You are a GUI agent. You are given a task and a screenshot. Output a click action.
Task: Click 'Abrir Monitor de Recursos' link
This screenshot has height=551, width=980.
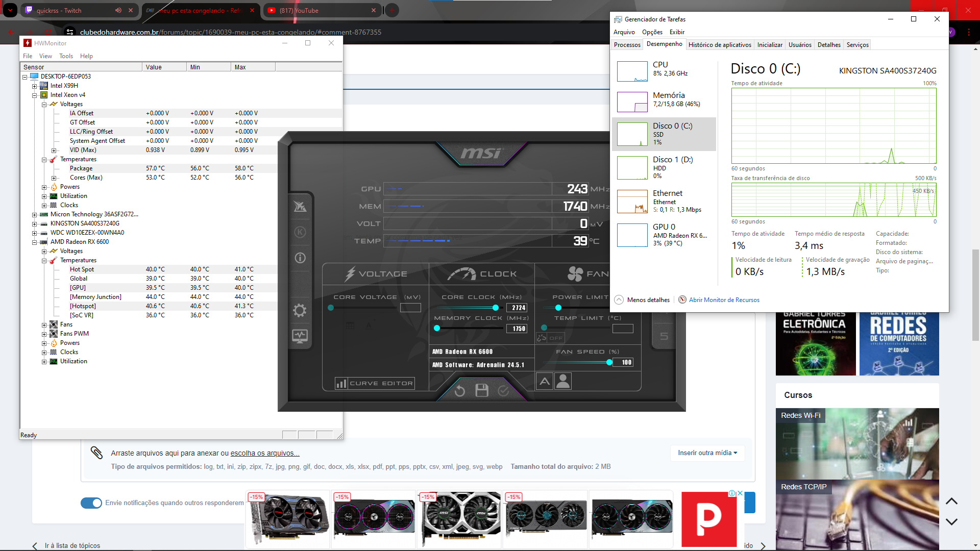pos(724,300)
